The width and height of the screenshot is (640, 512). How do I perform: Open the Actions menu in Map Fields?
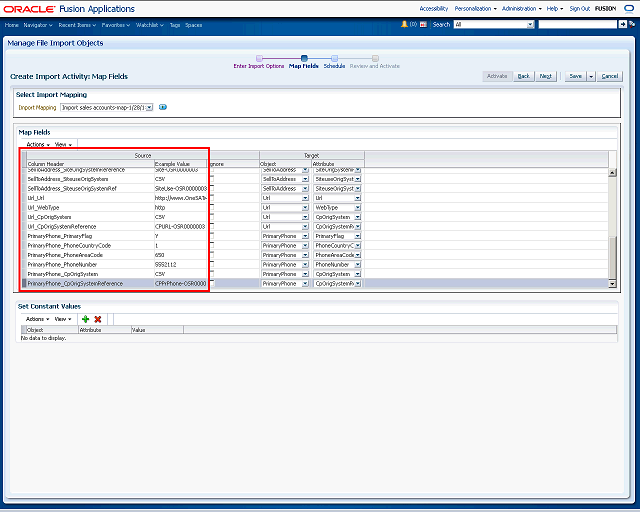[38, 144]
